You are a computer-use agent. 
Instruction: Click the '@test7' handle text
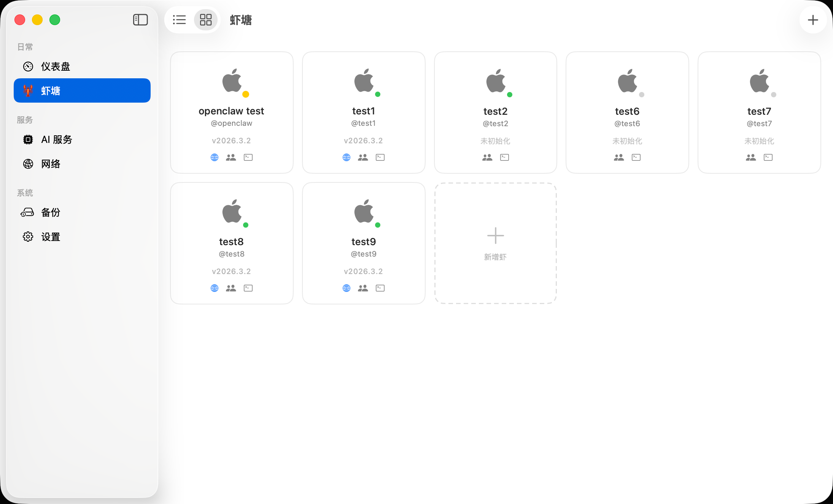pyautogui.click(x=759, y=124)
